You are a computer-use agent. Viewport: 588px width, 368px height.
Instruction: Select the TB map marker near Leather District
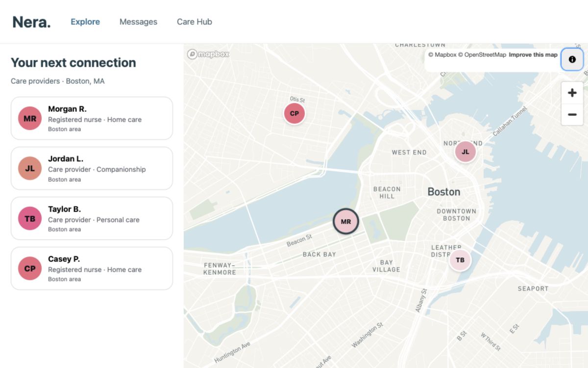point(460,260)
